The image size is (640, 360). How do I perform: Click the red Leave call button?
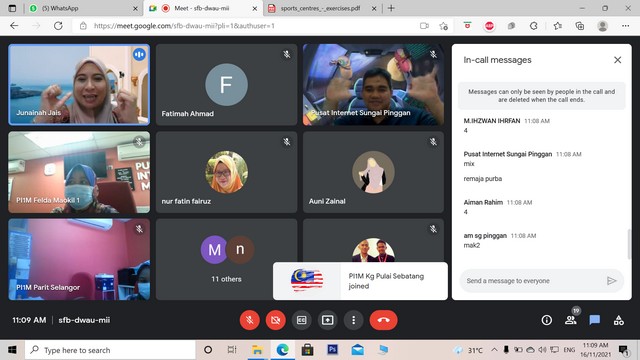pyautogui.click(x=383, y=320)
